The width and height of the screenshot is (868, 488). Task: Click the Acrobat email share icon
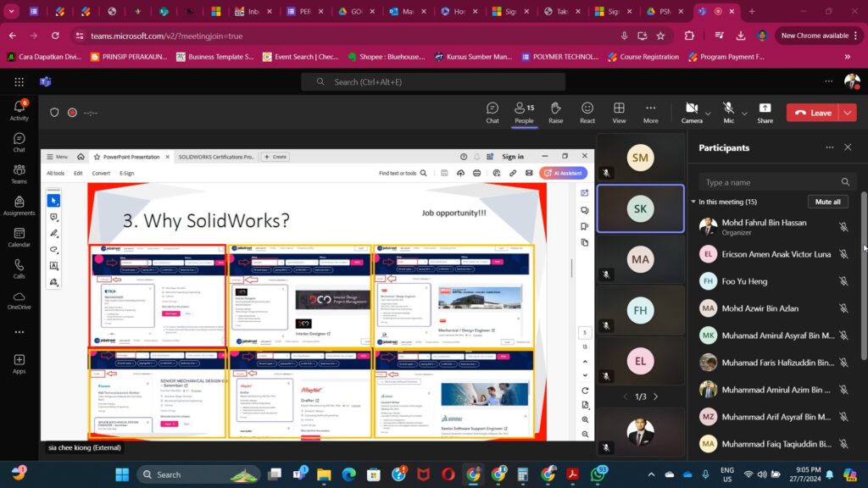pyautogui.click(x=529, y=173)
